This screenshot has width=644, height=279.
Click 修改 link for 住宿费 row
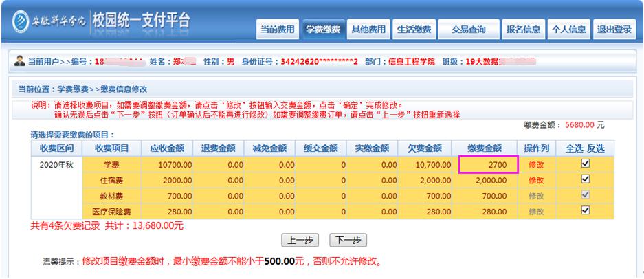537,180
